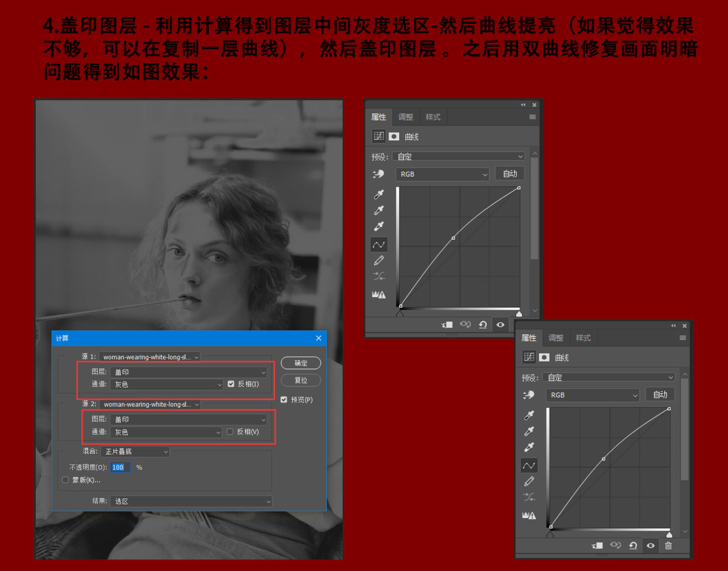Choose the pencil draw-curve tool in upper Curves panel
The height and width of the screenshot is (571, 728).
point(379,261)
